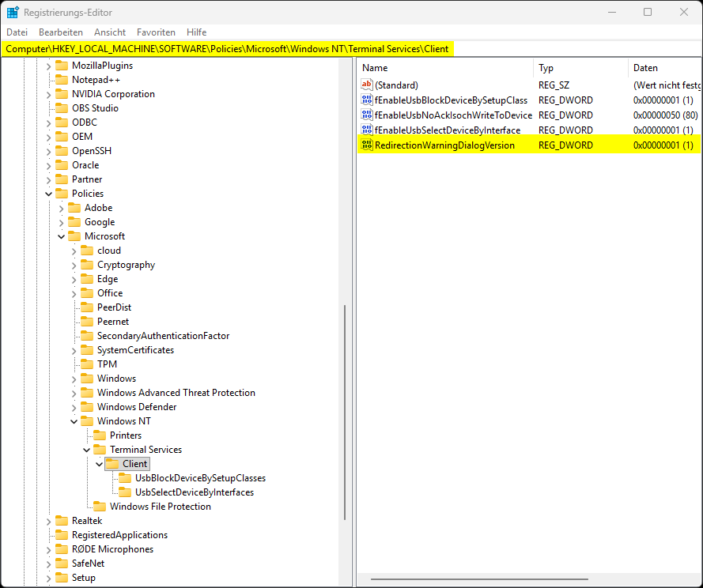Click the fEnableUsbSelectDeviceByInterface value icon

367,130
